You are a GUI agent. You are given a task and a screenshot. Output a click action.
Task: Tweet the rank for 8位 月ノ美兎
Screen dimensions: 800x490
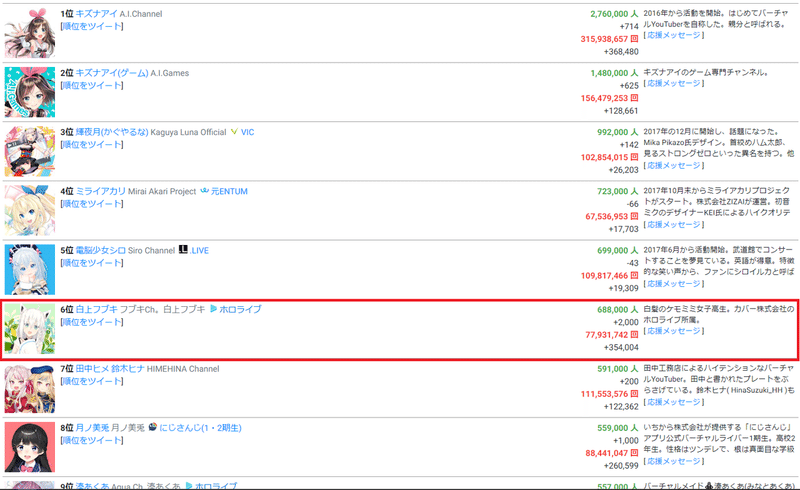pyautogui.click(x=92, y=440)
